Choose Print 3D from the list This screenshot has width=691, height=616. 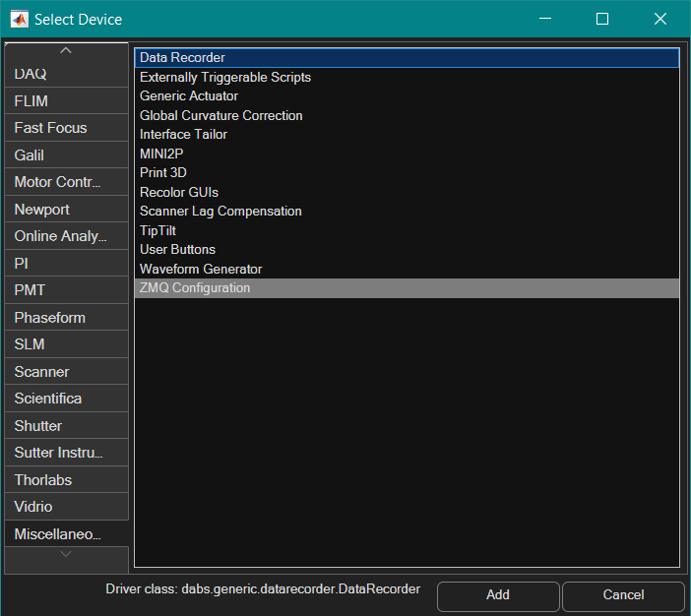point(407,173)
